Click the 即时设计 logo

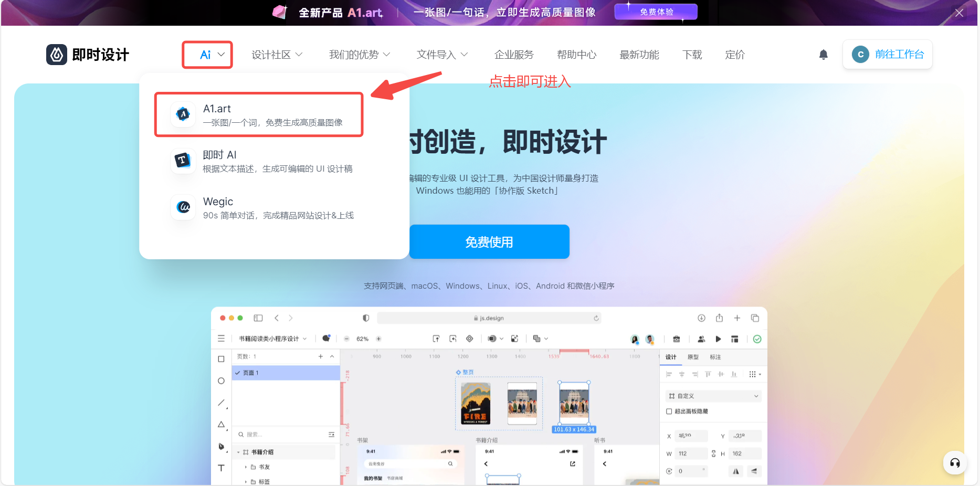click(x=88, y=55)
